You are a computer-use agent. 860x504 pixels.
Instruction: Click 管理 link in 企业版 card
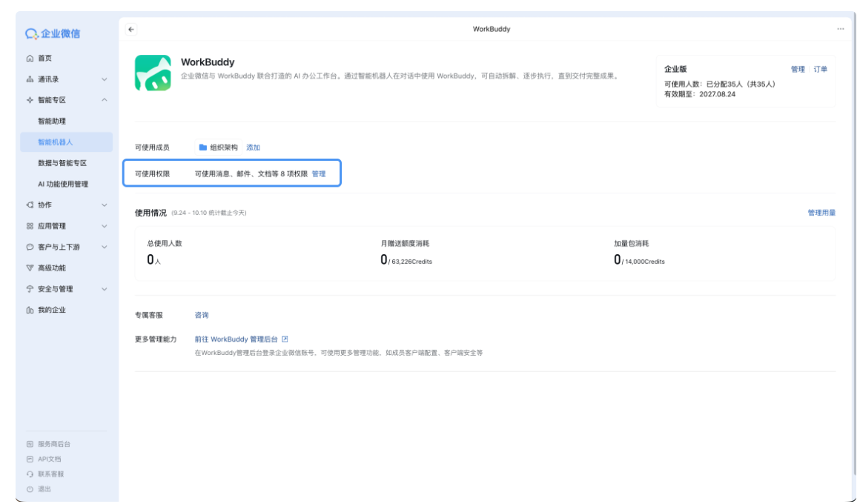point(798,69)
